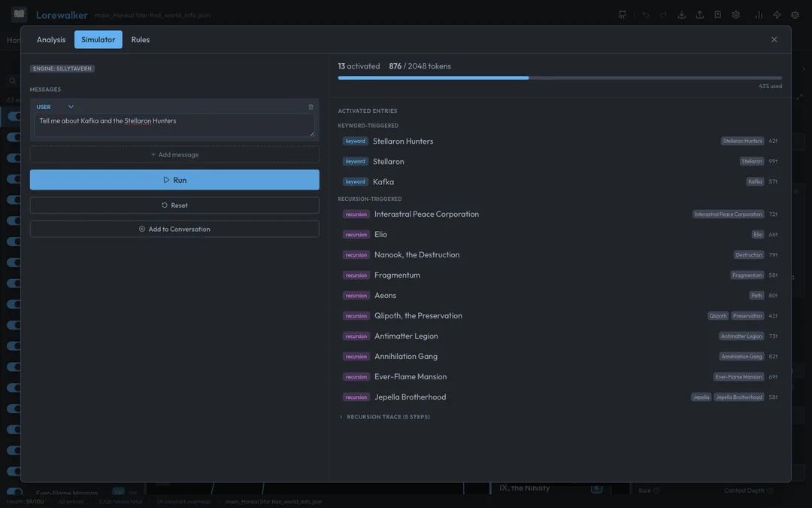Delete the user message with trash icon
This screenshot has width=812, height=508.
coord(311,107)
